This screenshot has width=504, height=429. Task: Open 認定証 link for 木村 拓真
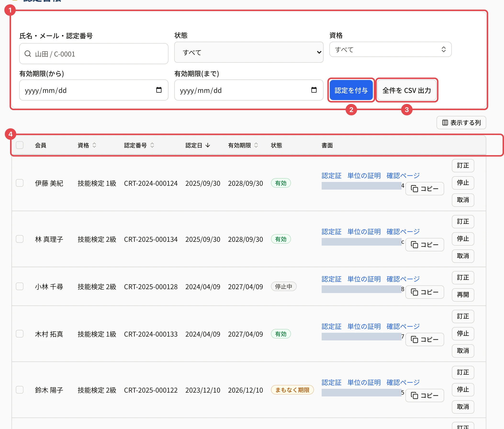(331, 326)
